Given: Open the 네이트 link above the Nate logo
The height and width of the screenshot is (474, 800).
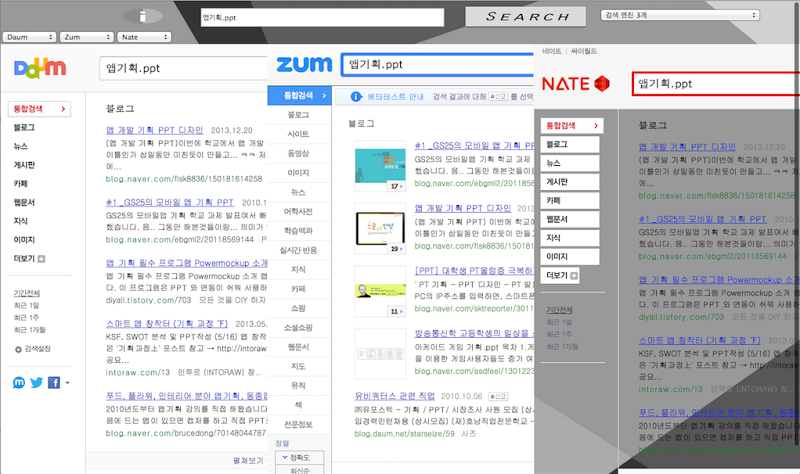Looking at the screenshot, I should click(552, 51).
